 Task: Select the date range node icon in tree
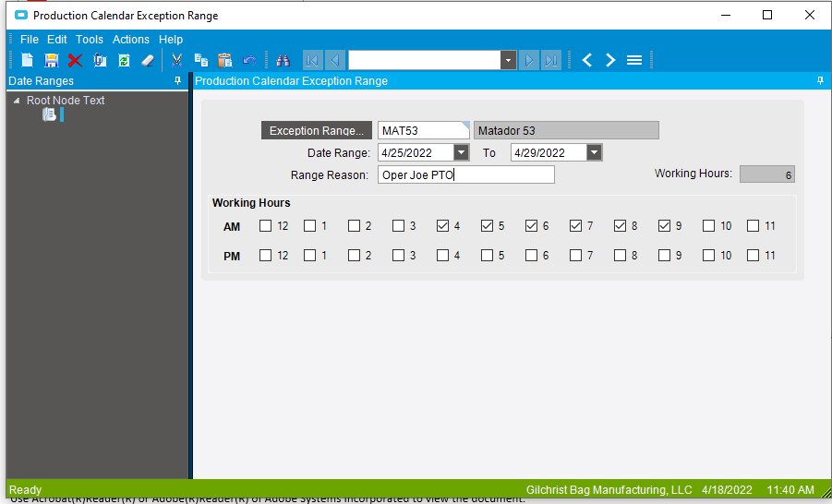point(49,114)
